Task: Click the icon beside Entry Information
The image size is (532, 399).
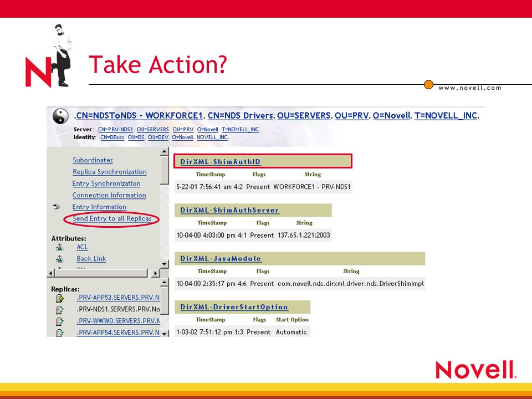Action: [x=56, y=207]
